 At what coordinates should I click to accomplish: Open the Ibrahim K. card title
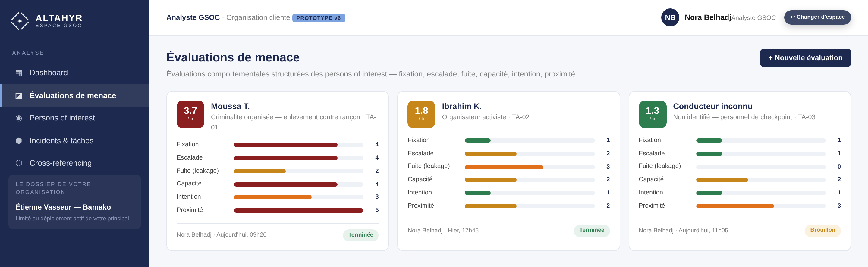462,106
